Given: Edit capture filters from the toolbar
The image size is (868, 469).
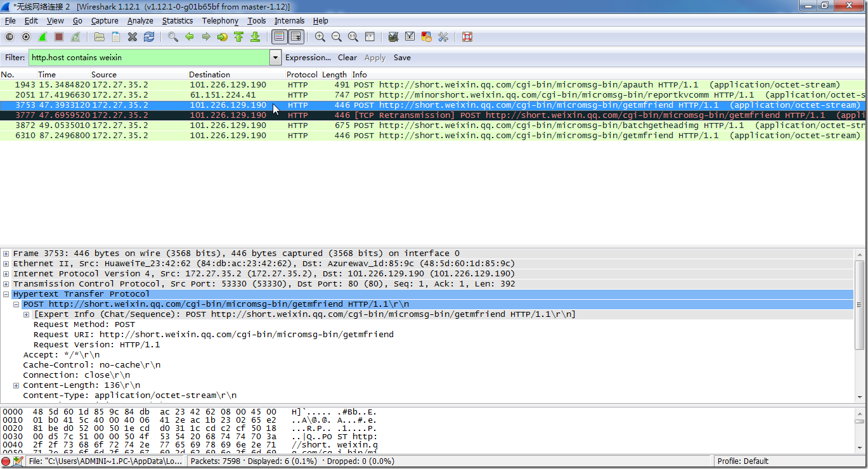Looking at the screenshot, I should tap(393, 37).
